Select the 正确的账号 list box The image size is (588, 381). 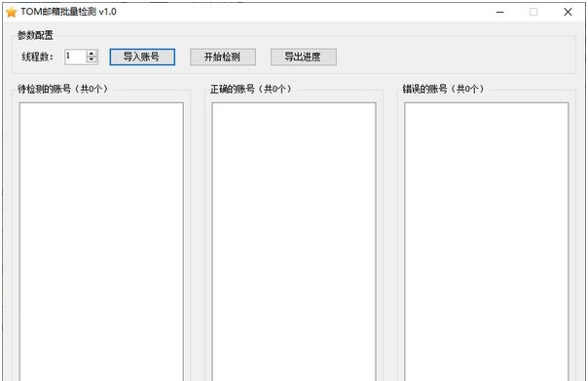click(294, 242)
